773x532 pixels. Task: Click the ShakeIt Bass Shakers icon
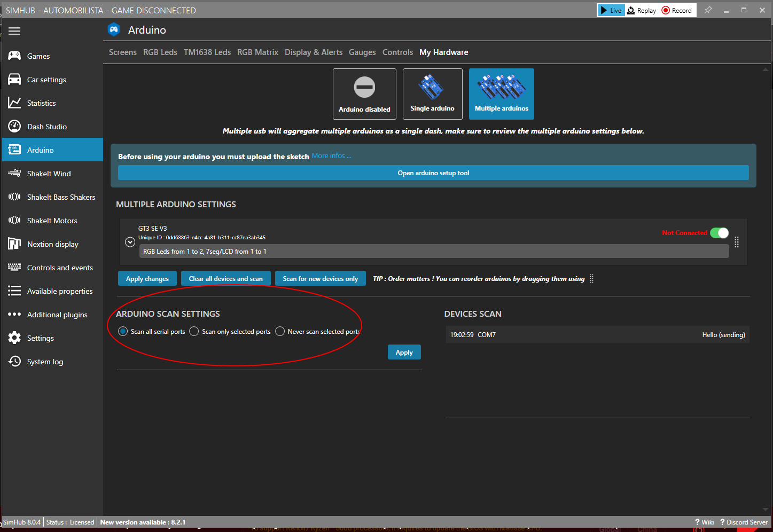14,197
